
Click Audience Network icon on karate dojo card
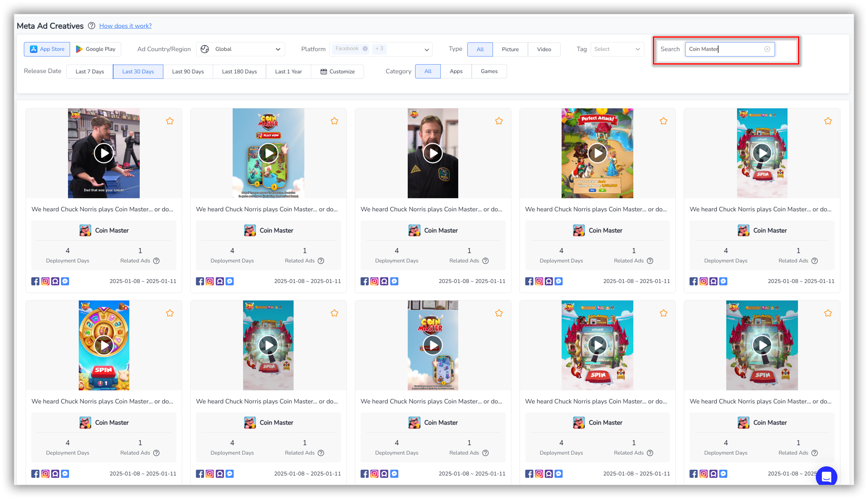click(55, 281)
